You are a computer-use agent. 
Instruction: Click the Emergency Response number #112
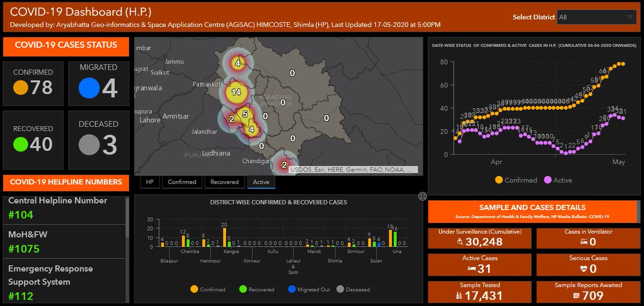tap(20, 296)
